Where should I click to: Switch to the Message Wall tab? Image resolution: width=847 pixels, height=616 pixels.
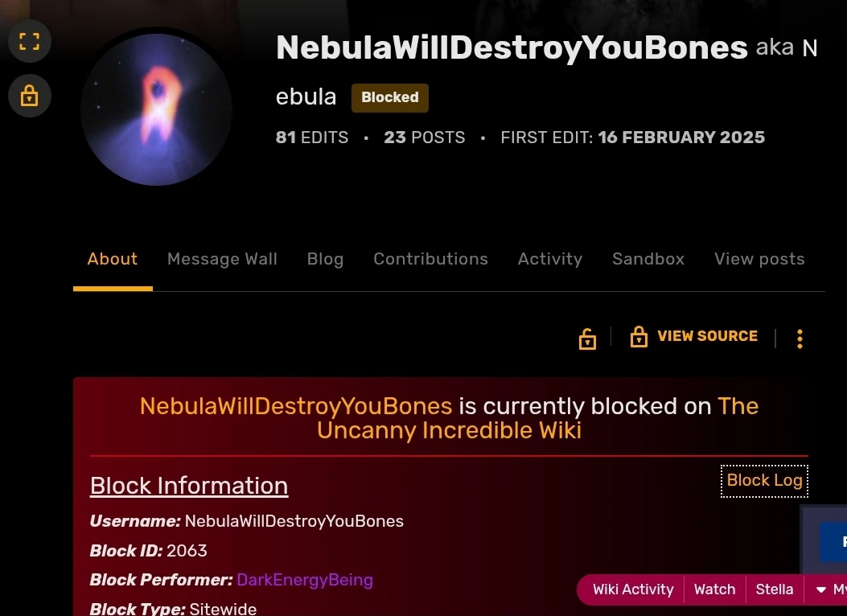pyautogui.click(x=222, y=259)
